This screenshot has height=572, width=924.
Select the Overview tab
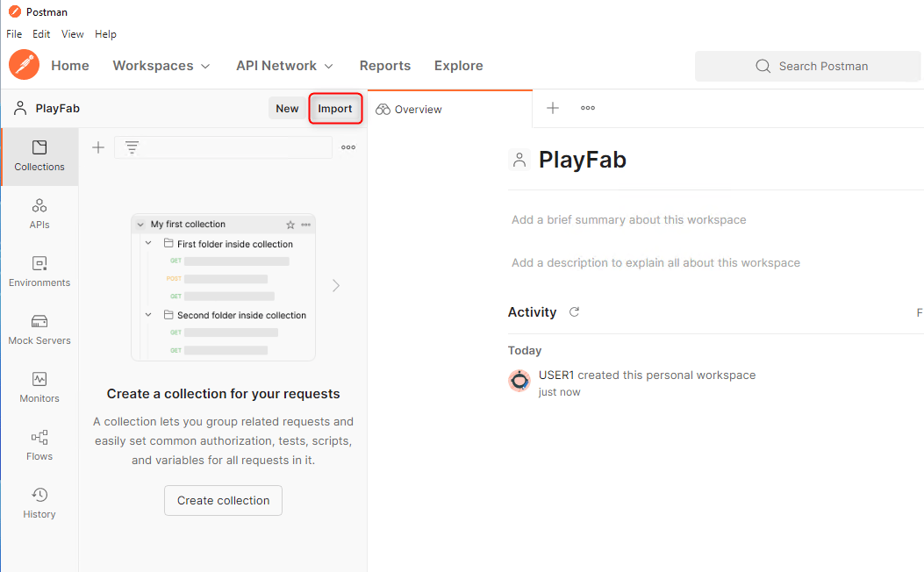(450, 109)
